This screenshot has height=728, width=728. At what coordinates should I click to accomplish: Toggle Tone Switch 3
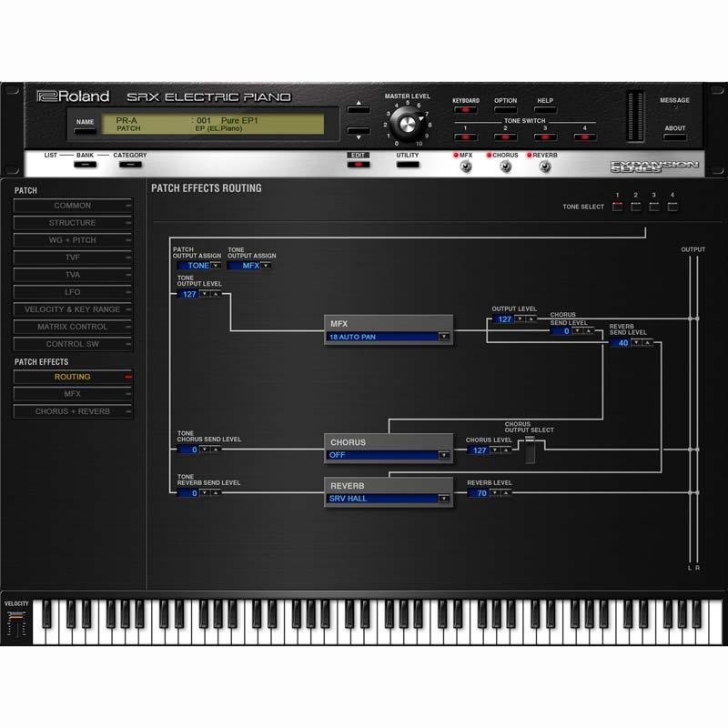545,137
